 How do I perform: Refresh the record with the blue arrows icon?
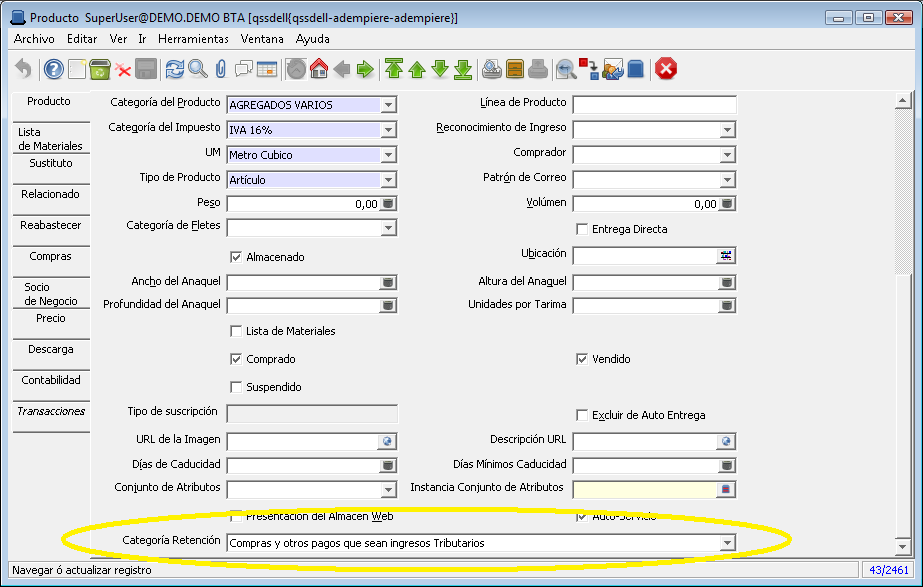pyautogui.click(x=175, y=69)
